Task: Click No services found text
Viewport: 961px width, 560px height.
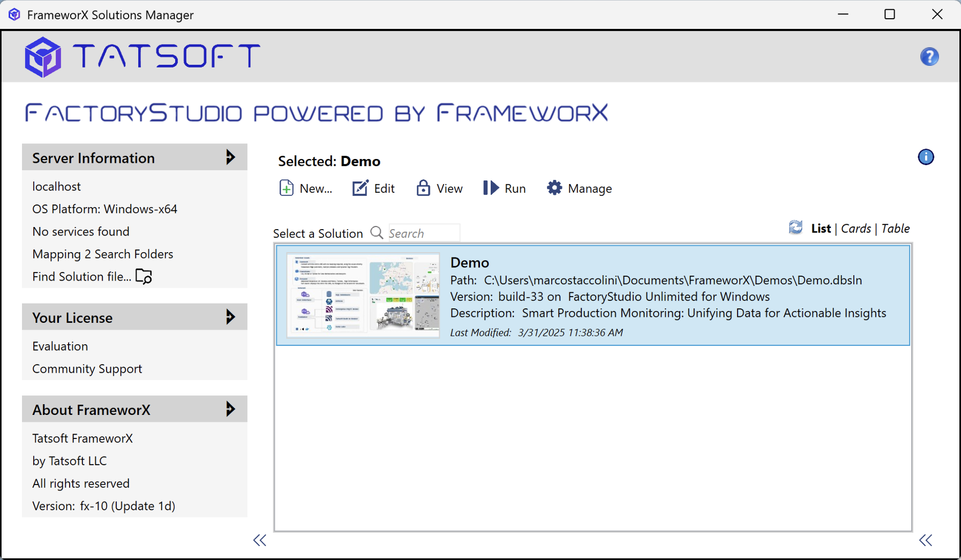Action: (81, 231)
